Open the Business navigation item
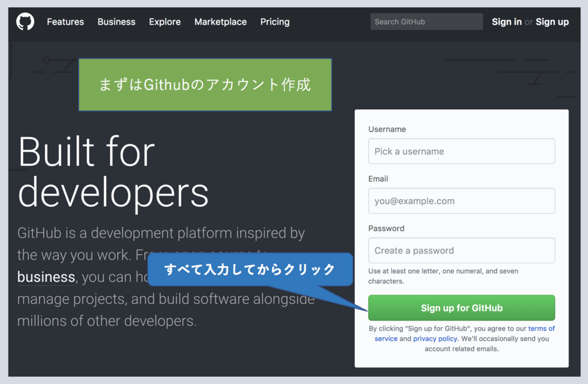Image resolution: width=588 pixels, height=384 pixels. click(x=116, y=22)
